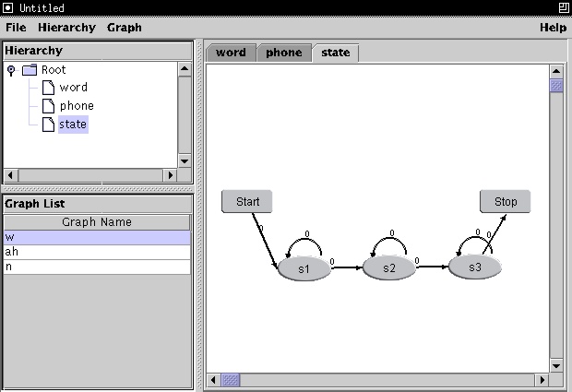Select graph ah in Graph List
The image size is (572, 392).
(97, 252)
